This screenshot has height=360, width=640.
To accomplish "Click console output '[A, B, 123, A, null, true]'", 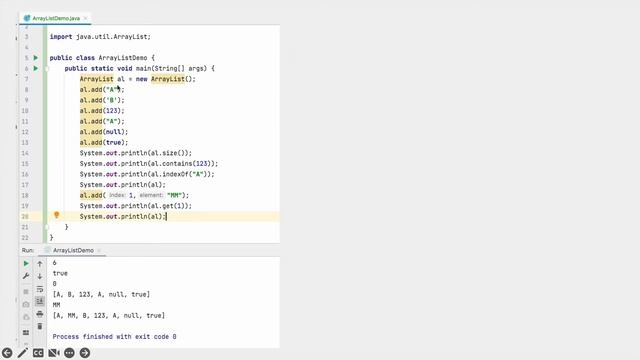I will point(101,294).
